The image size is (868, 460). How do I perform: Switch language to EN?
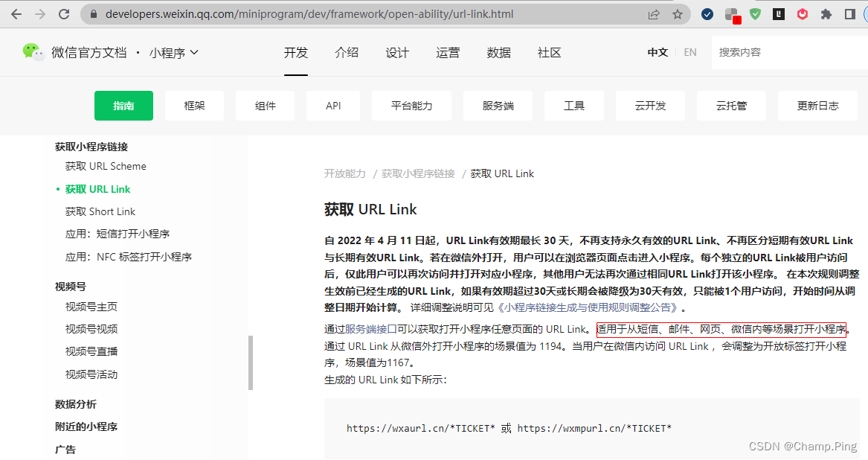(x=689, y=53)
